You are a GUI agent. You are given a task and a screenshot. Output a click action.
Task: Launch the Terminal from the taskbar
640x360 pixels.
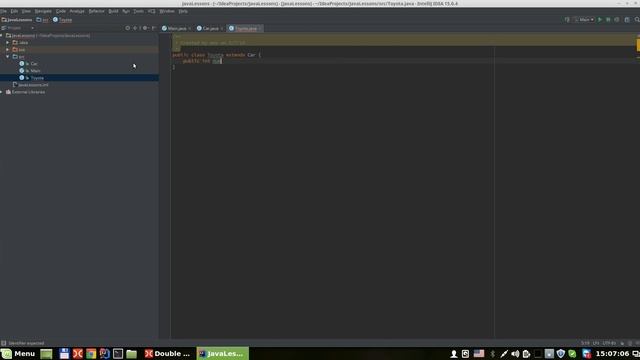(118, 353)
